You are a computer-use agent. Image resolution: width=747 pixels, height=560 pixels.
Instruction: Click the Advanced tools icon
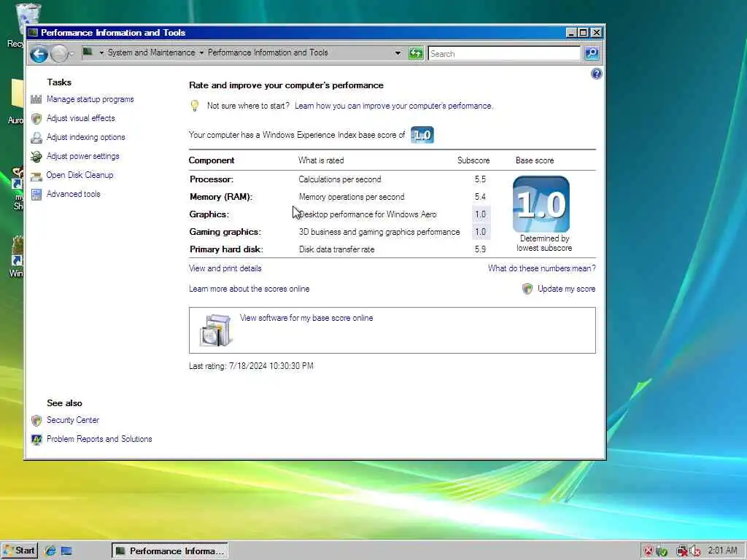[x=36, y=194]
